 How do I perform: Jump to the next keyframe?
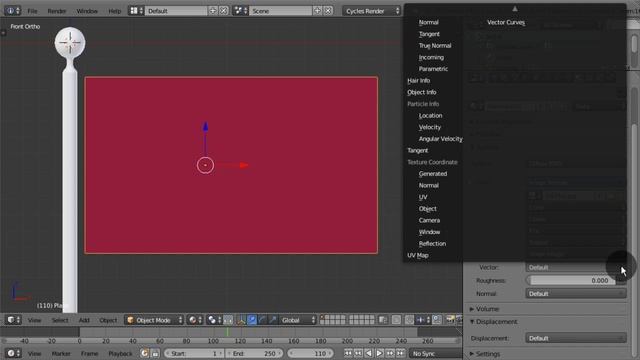pos(390,353)
